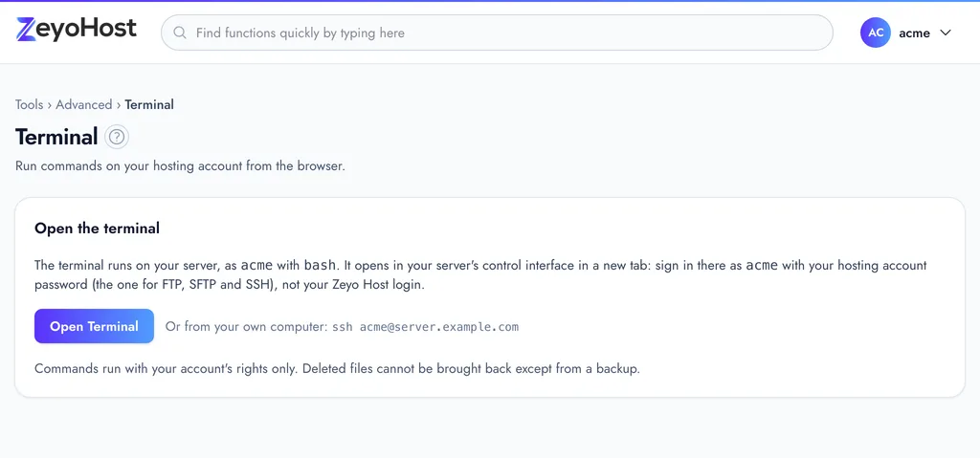Screen dimensions: 980x458
Task: Click the bash shell name in description
Action: click(320, 265)
